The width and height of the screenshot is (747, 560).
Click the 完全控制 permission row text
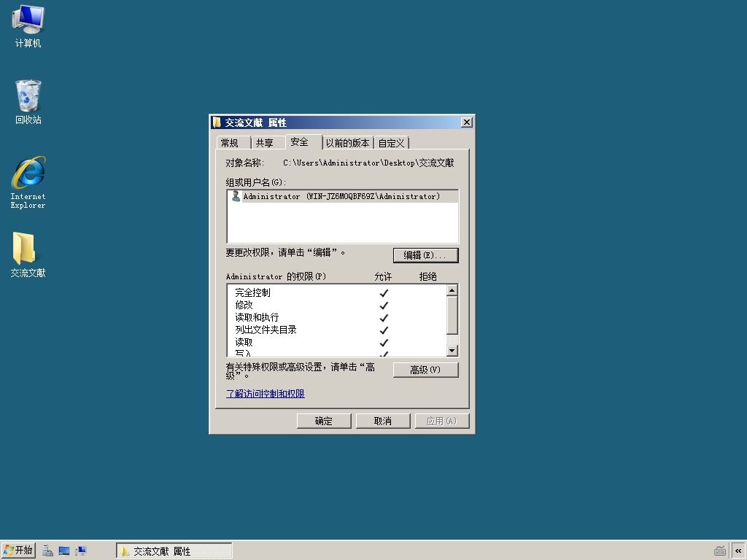coord(253,293)
